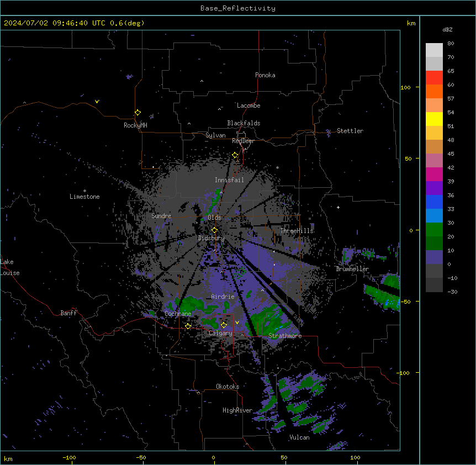This screenshot has width=476, height=465.
Task: Select the slate purple legend swatch below 10
Action: [434, 257]
